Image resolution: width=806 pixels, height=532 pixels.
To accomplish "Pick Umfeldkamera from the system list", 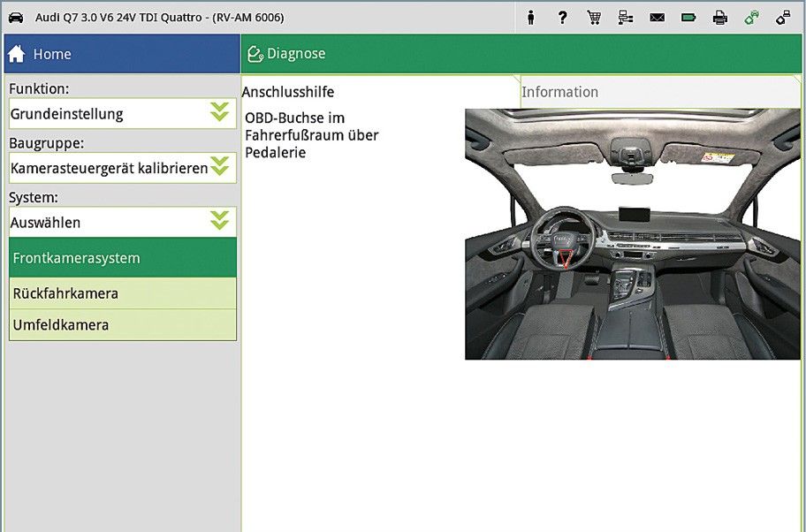I will (x=123, y=325).
